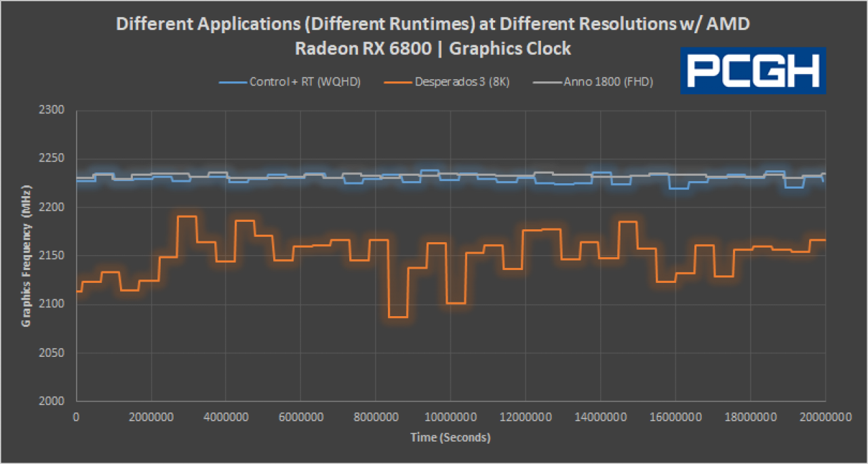
Task: Click the PCGH logo
Action: pos(753,71)
